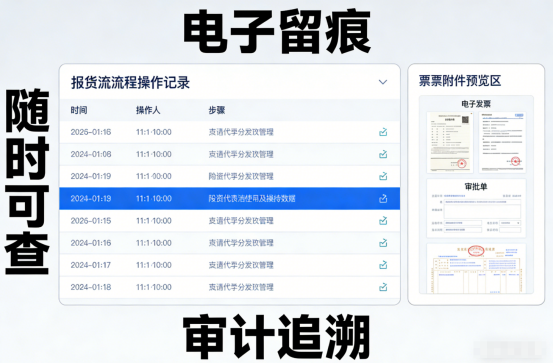The height and width of the screenshot is (363, 553).
Task: Click the large text box in 审批单
Action: pos(482,211)
